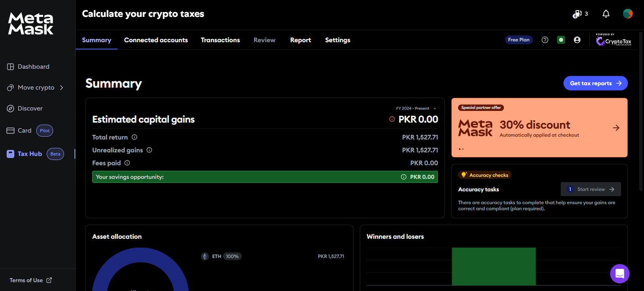
Task: Click the red warning icon beside PKR 0.00
Action: pos(392,119)
